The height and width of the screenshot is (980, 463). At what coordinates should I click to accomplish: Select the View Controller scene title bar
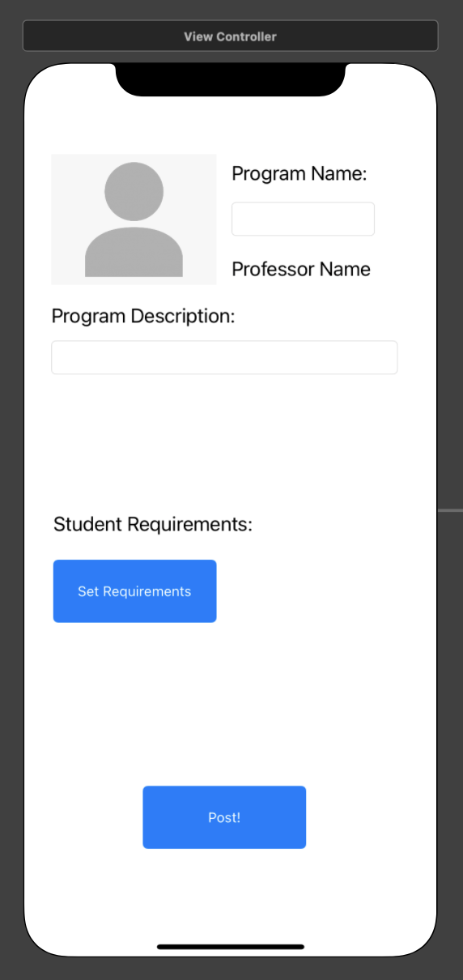click(x=231, y=36)
